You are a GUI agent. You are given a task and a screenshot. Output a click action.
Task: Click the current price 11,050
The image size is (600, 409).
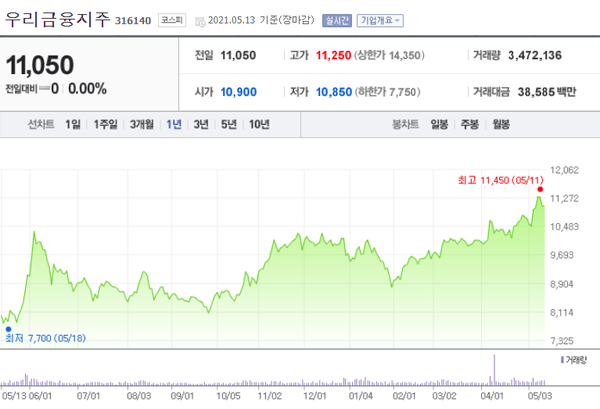tap(40, 65)
